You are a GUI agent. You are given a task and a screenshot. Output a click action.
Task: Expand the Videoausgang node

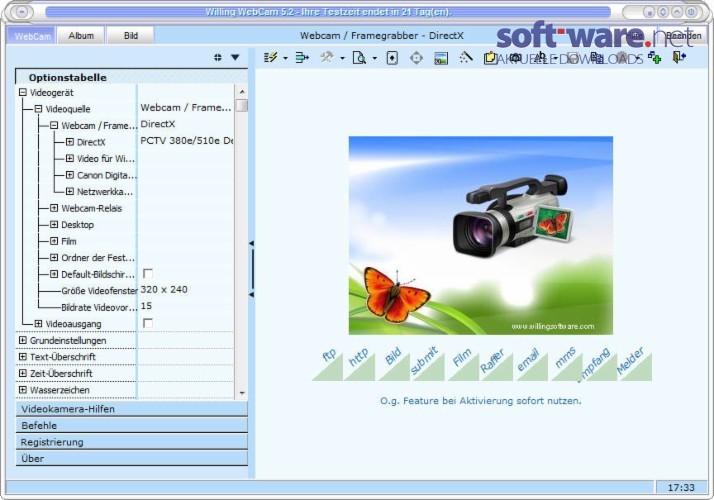tap(38, 324)
